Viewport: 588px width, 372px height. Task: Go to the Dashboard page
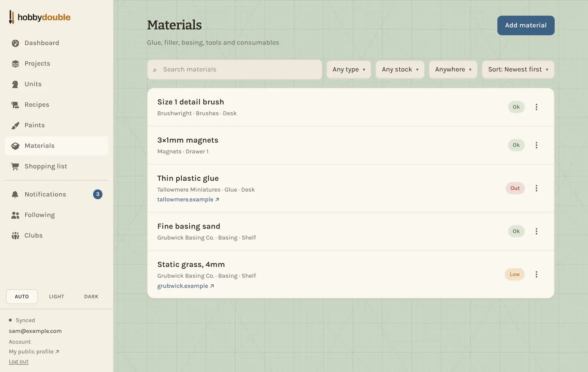pos(57,43)
